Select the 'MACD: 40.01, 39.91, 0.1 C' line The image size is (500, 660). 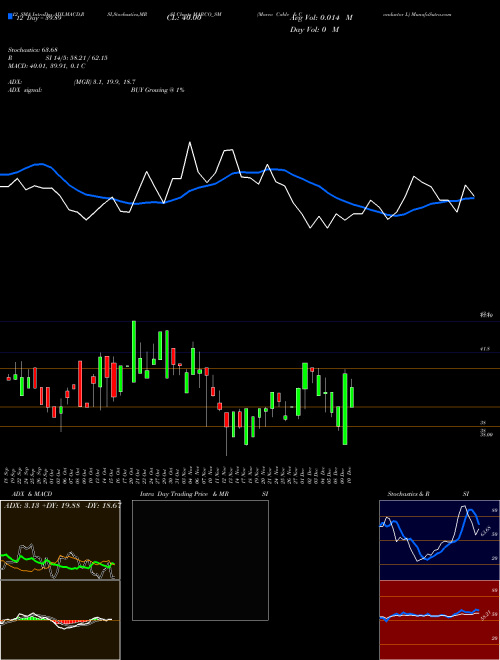(47, 66)
